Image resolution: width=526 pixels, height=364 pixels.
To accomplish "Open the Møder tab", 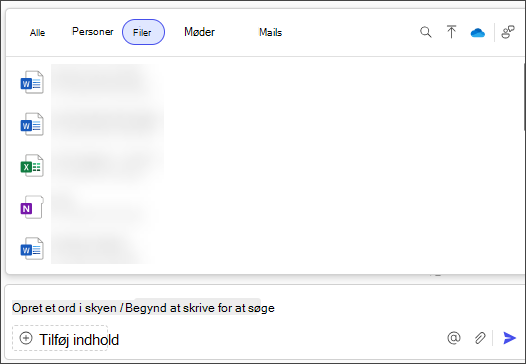I will 199,32.
